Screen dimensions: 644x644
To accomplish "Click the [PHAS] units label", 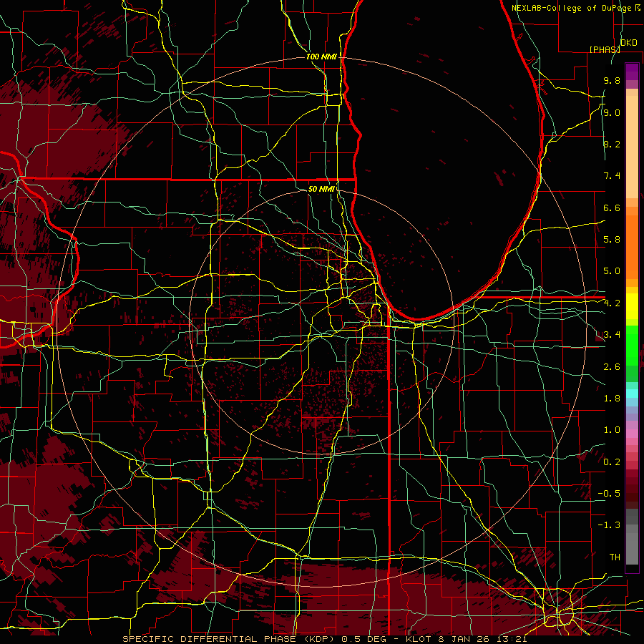I will [x=605, y=49].
